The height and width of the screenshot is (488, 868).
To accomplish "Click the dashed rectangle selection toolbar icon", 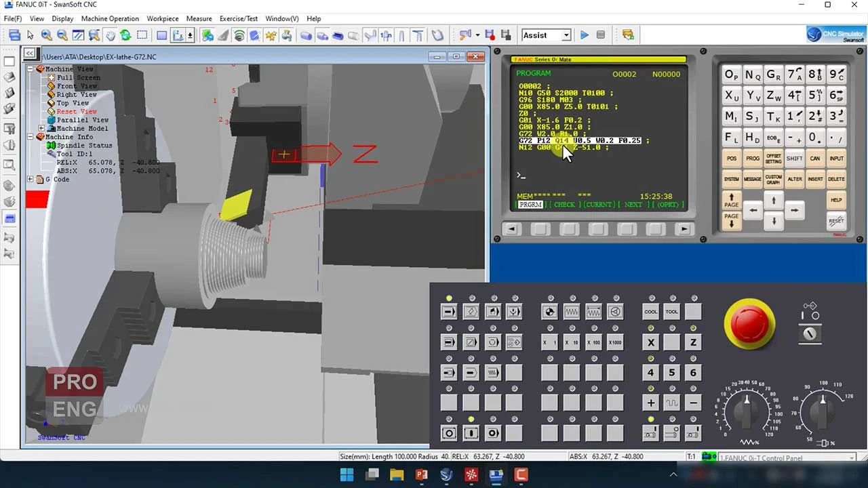I will coord(142,35).
